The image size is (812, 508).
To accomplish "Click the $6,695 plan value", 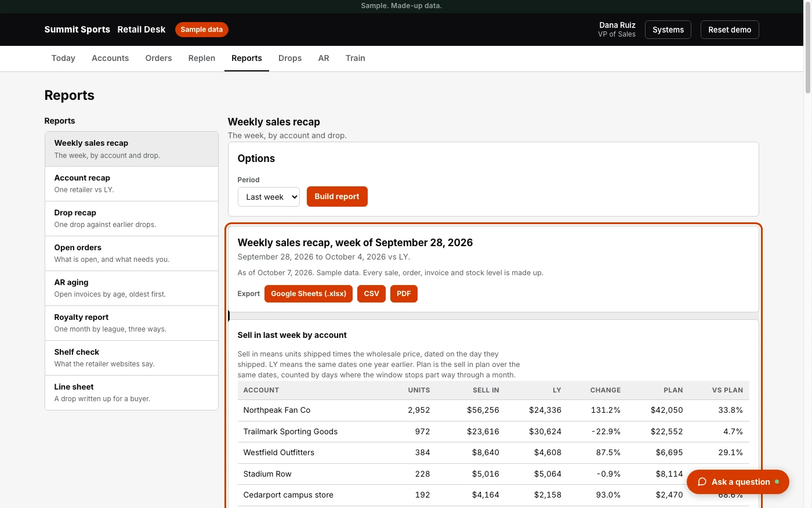I will click(669, 453).
